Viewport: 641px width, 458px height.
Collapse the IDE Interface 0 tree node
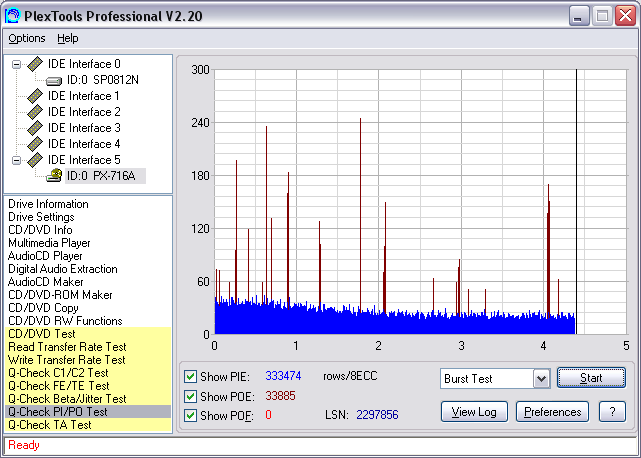coord(16,64)
